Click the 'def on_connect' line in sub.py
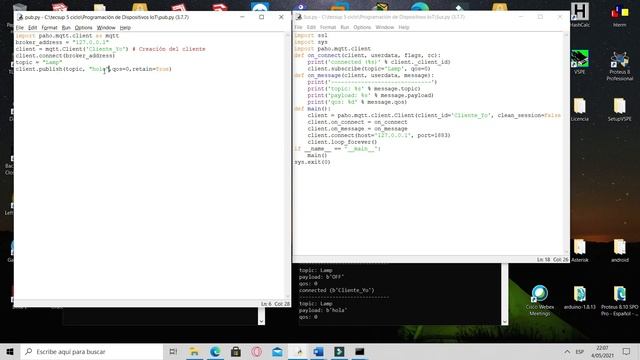The width and height of the screenshot is (640, 360). [367, 55]
